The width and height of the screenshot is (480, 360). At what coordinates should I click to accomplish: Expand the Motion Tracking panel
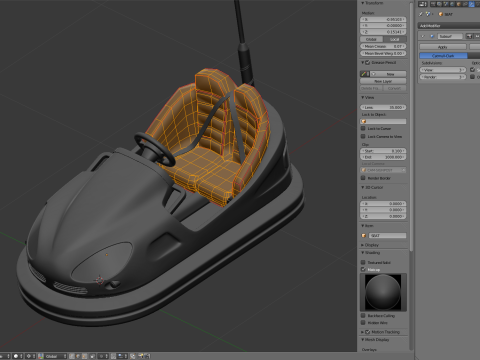point(363,332)
